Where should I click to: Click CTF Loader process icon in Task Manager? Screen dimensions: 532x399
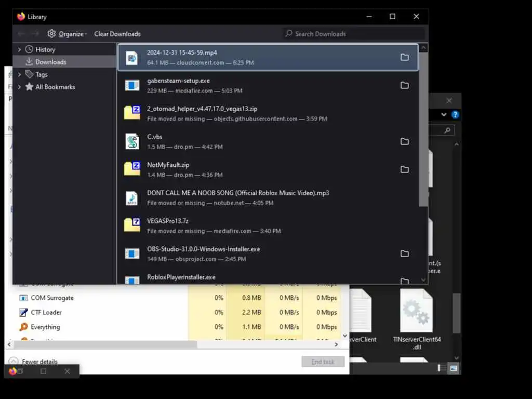(23, 312)
